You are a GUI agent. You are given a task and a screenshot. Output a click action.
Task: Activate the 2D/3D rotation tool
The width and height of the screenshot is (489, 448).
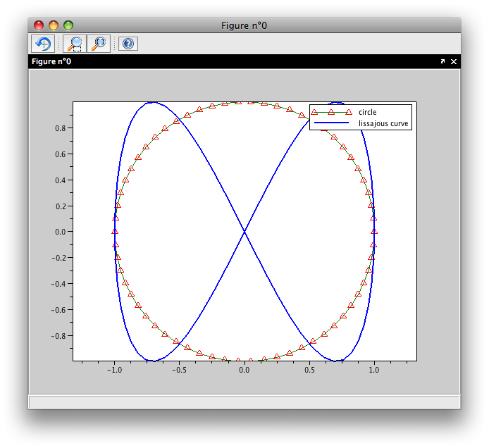(x=42, y=44)
